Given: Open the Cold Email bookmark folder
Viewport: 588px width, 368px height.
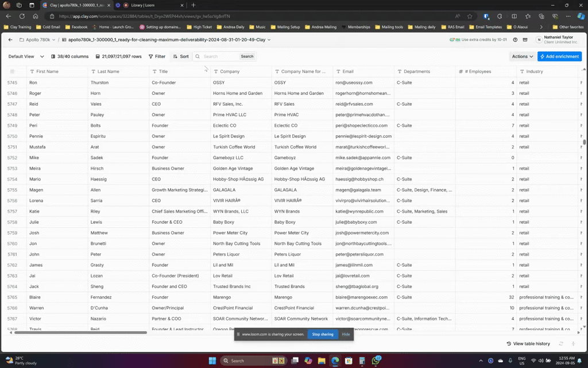Looking at the screenshot, I should (48, 27).
